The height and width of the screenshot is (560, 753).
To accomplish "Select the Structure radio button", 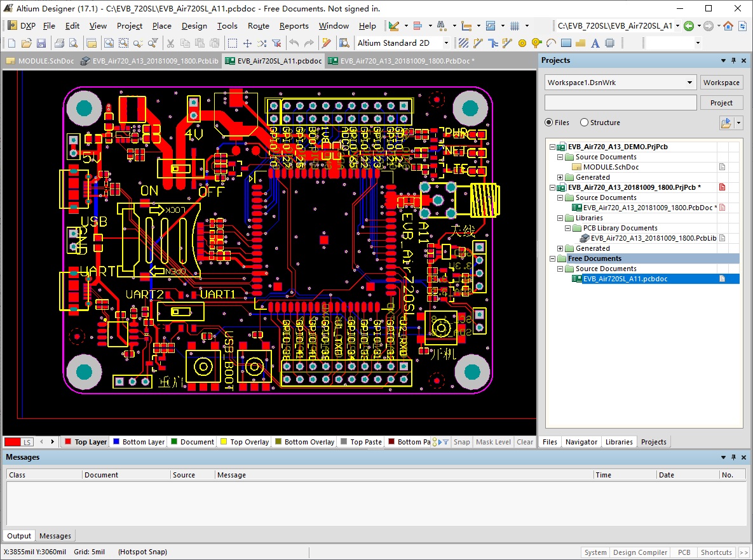I will click(584, 123).
